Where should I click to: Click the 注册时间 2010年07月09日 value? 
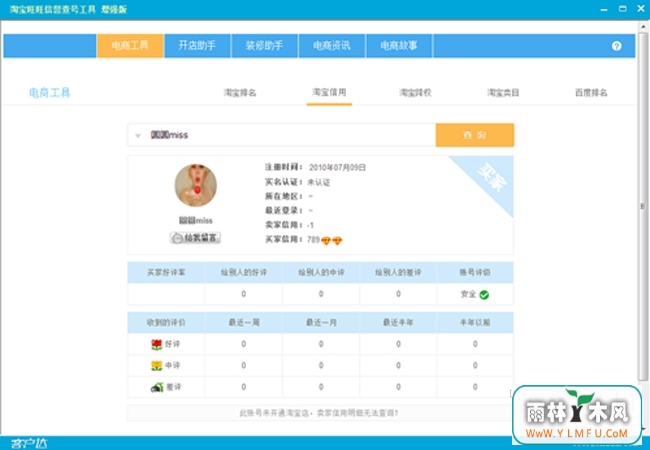point(337,168)
